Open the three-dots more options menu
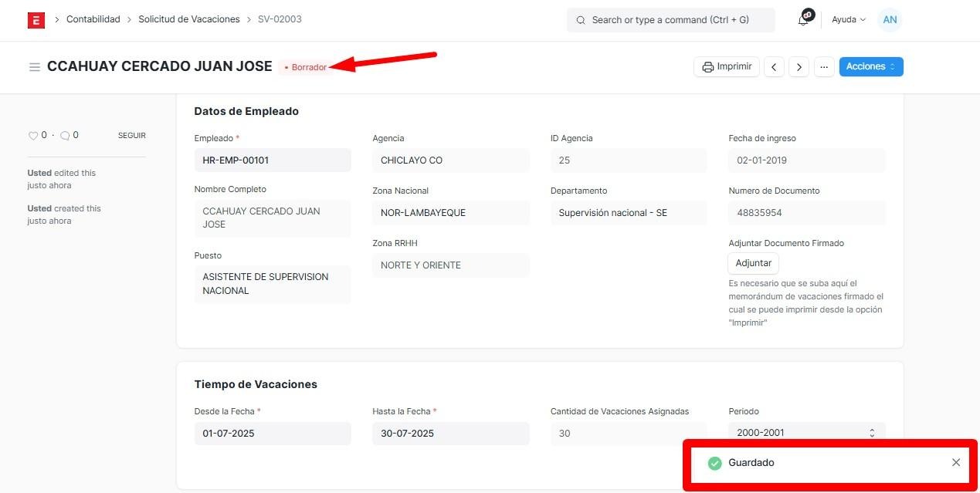Viewport: 980px width, 493px height. point(824,67)
